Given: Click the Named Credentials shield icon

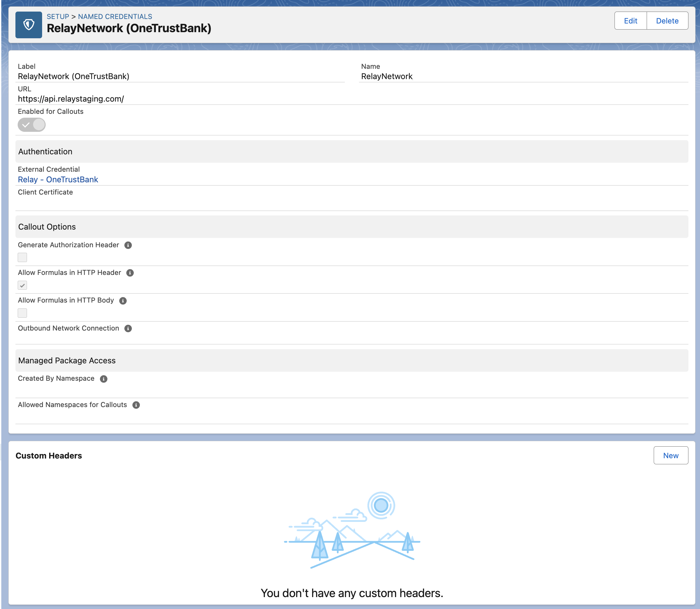Looking at the screenshot, I should (x=29, y=25).
